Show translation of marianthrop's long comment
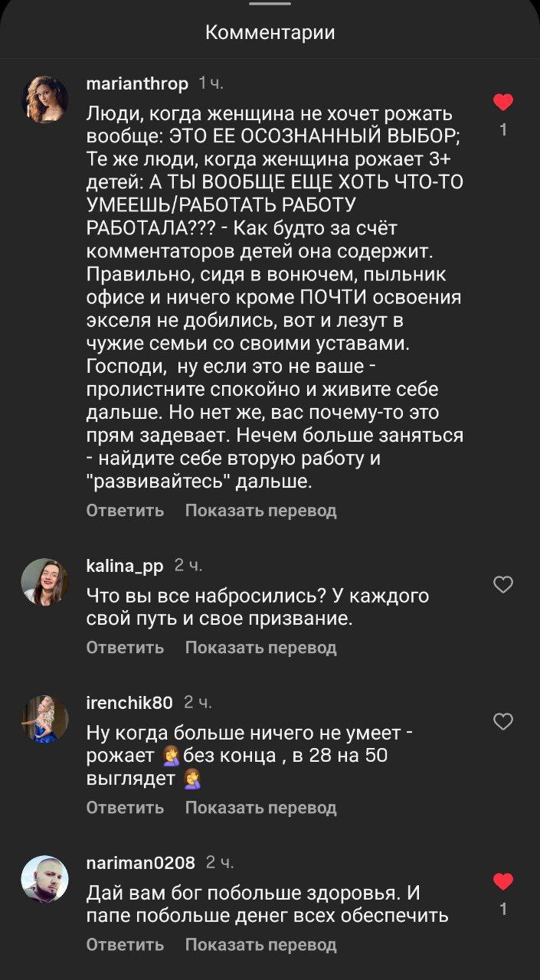 click(x=260, y=511)
